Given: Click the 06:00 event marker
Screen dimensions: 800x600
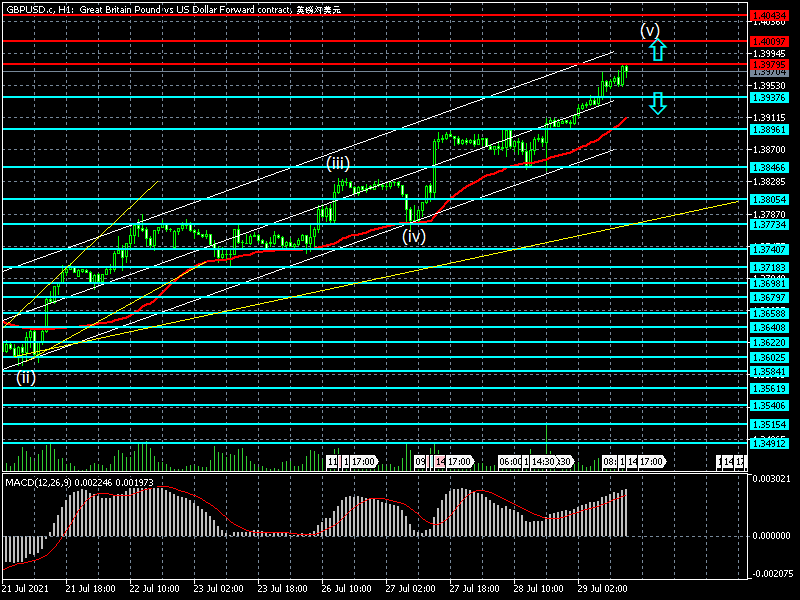Looking at the screenshot, I should pos(510,462).
